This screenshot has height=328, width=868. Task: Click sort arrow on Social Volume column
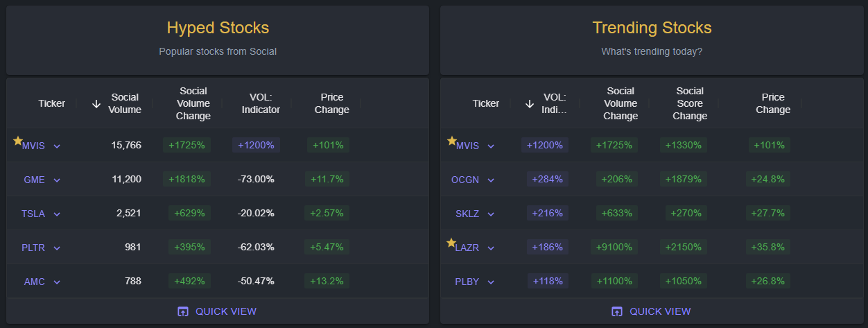click(x=96, y=104)
